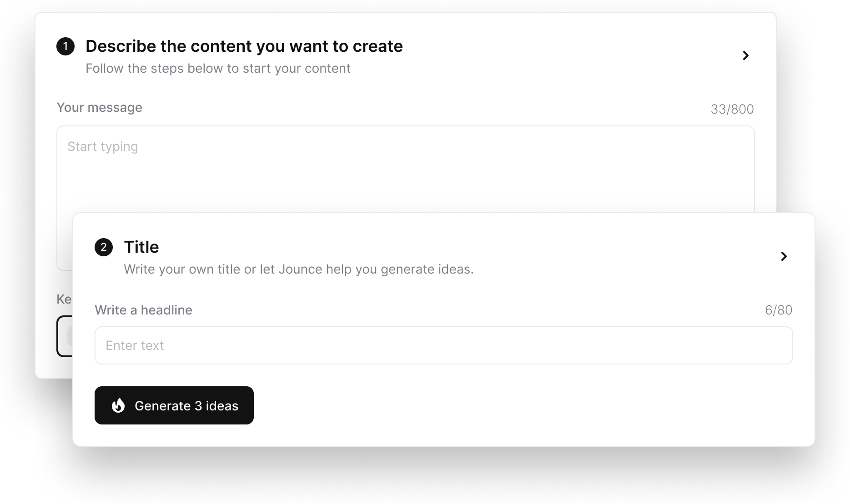This screenshot has height=504, width=850.
Task: Click the "Start typing" placeholder text
Action: [x=103, y=146]
